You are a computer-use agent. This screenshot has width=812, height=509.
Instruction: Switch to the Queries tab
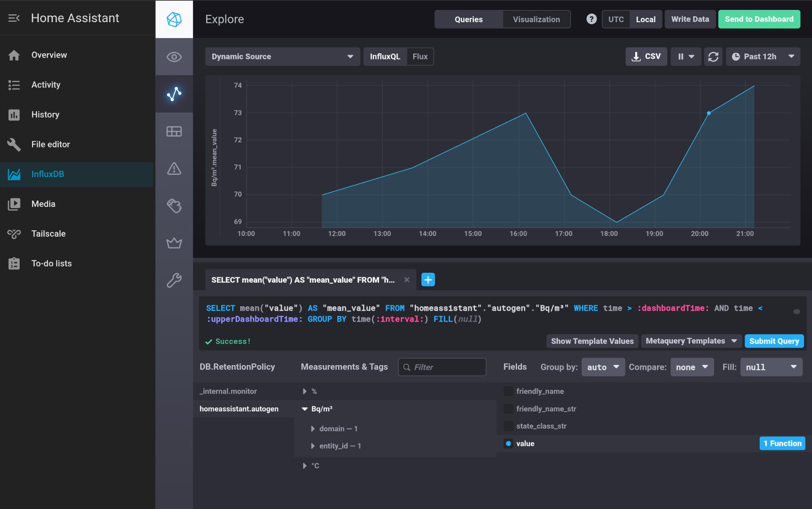[469, 19]
